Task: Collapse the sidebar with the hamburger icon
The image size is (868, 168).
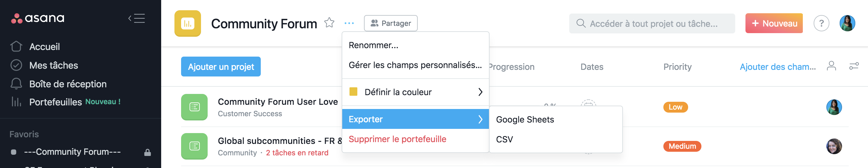Action: pos(136,18)
